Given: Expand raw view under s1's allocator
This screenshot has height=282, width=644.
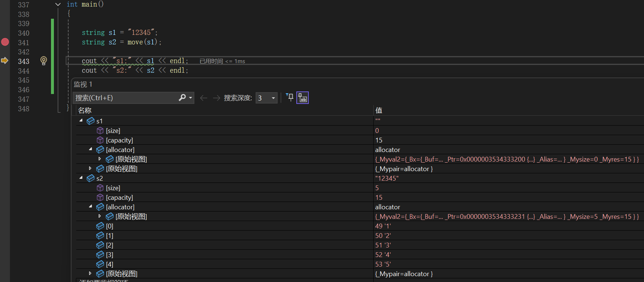Looking at the screenshot, I should pos(100,159).
